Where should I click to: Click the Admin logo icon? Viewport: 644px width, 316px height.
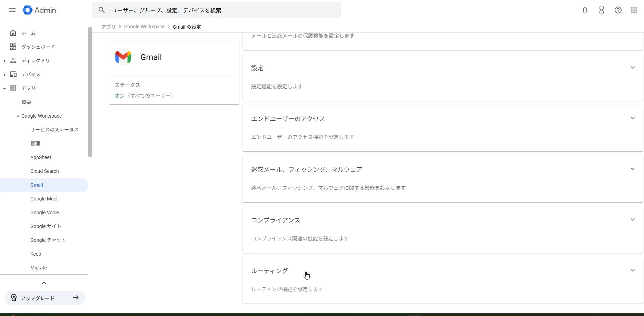pyautogui.click(x=27, y=10)
